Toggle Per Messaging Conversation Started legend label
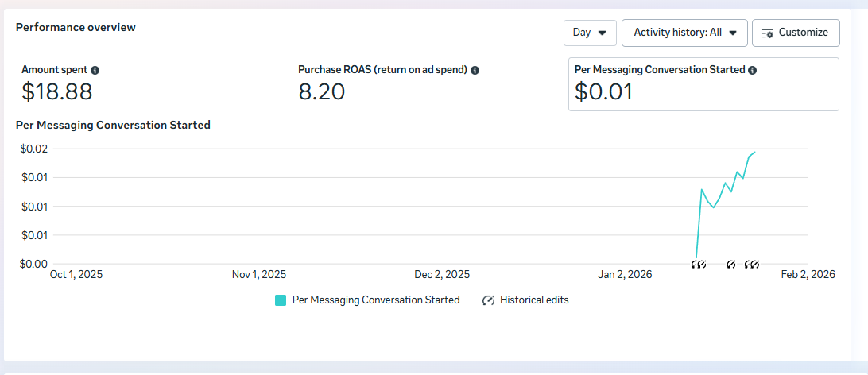 (376, 300)
